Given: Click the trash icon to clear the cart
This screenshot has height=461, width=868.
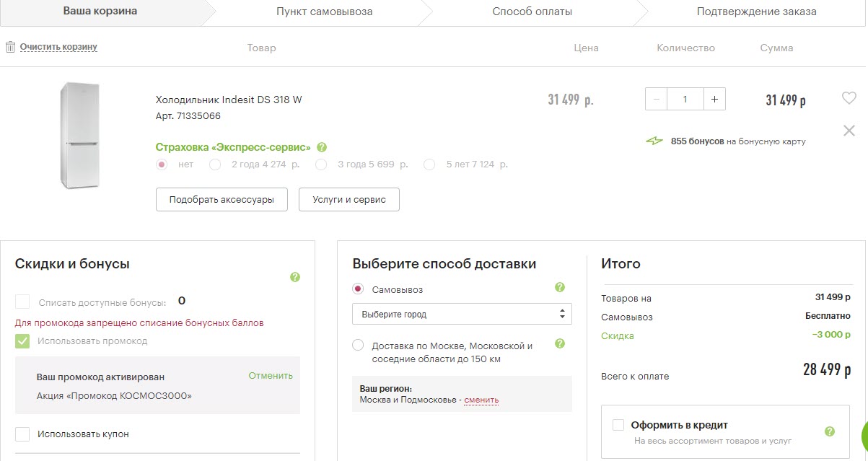Looking at the screenshot, I should click(10, 47).
